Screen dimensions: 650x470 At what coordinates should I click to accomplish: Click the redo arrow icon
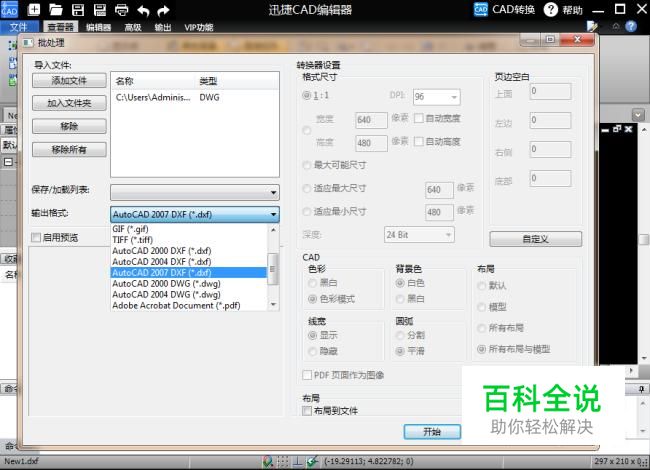click(x=163, y=10)
